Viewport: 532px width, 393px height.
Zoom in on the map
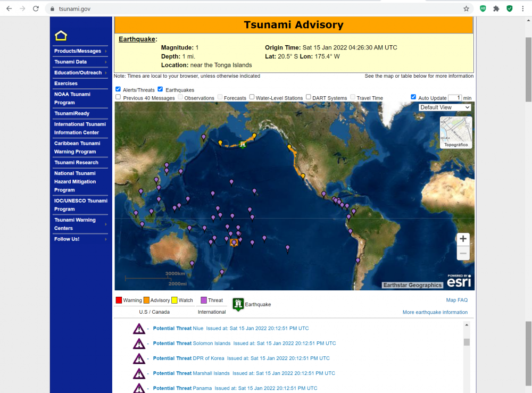(463, 239)
